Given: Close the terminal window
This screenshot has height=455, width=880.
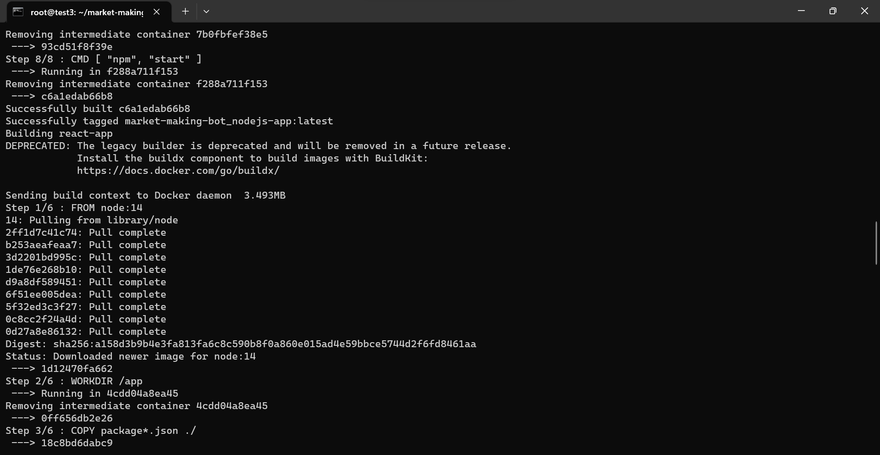Looking at the screenshot, I should [863, 11].
